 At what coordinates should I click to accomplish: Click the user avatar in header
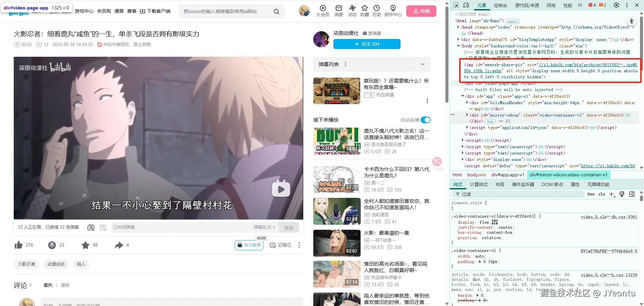(304, 11)
